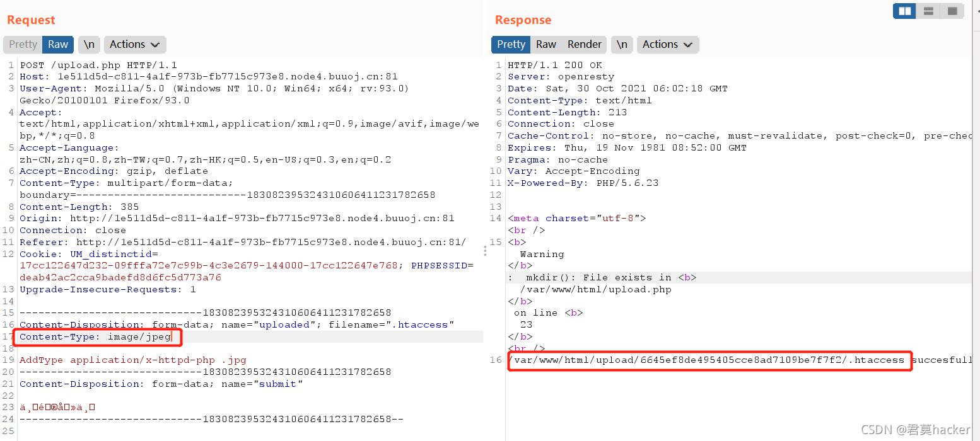Open the Response Render tab
Screen dimensions: 980x441
point(585,44)
